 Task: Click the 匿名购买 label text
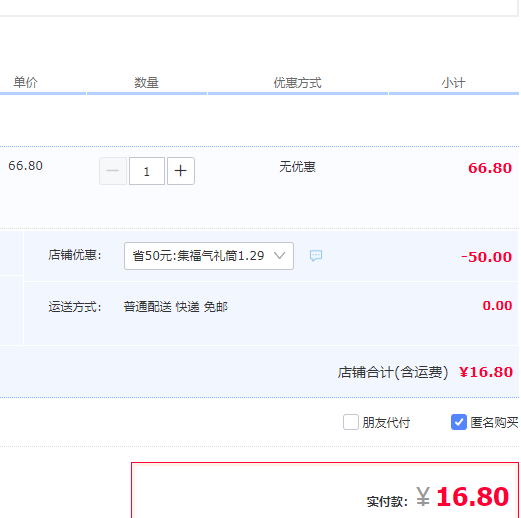click(x=494, y=423)
